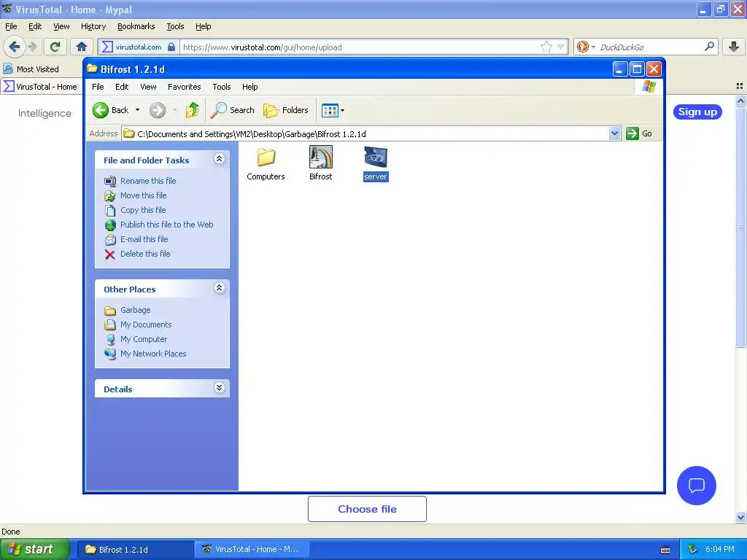Click the search magnifier icon in browser

pos(709,47)
